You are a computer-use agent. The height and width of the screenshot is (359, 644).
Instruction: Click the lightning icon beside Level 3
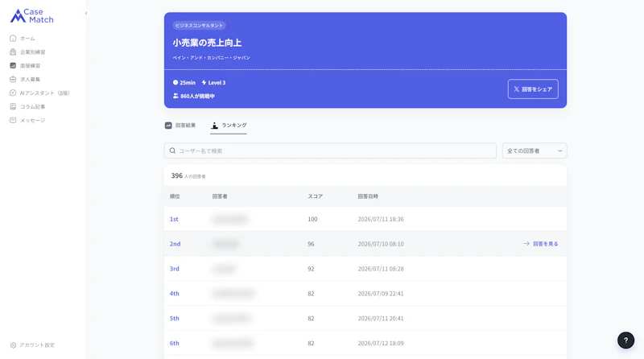pyautogui.click(x=204, y=83)
